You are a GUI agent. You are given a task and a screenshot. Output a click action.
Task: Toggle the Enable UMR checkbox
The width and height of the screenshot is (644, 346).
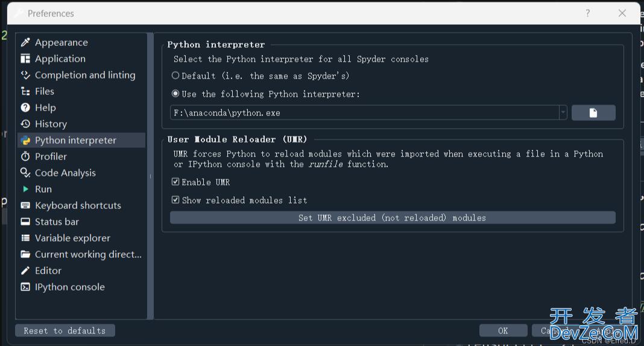pos(175,182)
